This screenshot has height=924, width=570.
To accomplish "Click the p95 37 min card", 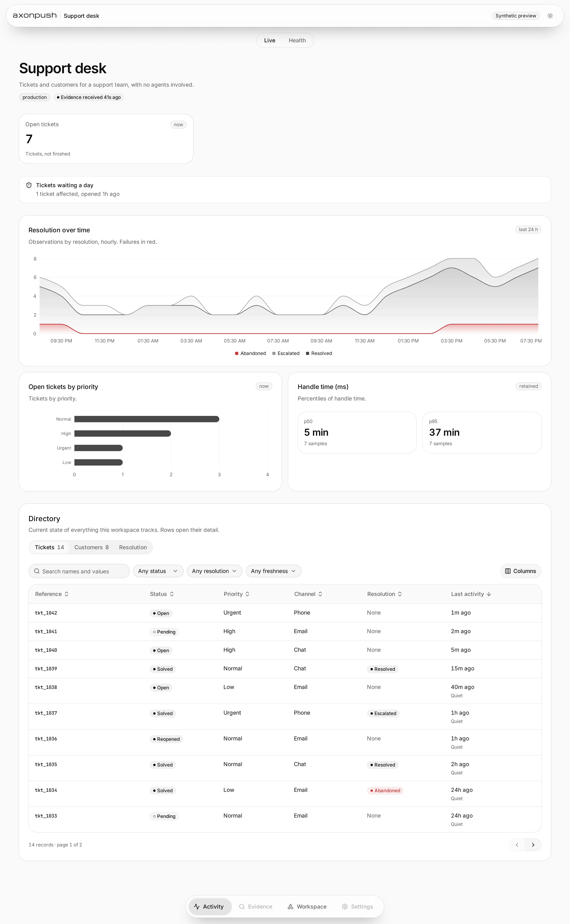I will [x=482, y=432].
